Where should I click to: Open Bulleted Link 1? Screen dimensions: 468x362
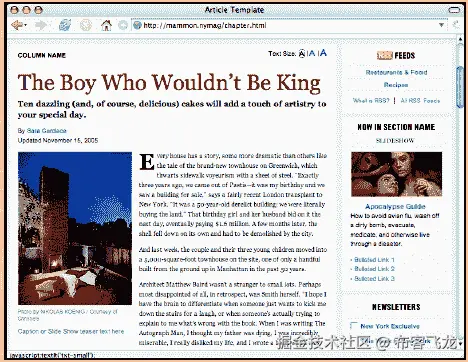coord(374,259)
